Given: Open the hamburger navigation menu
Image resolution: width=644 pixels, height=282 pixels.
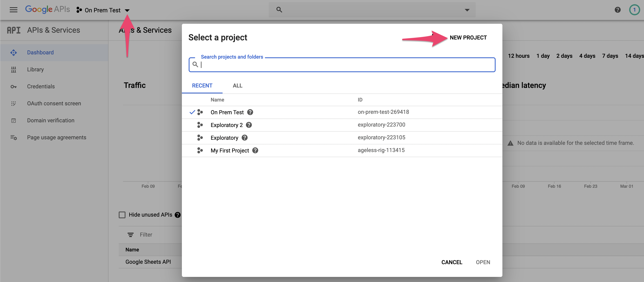Looking at the screenshot, I should click(14, 10).
